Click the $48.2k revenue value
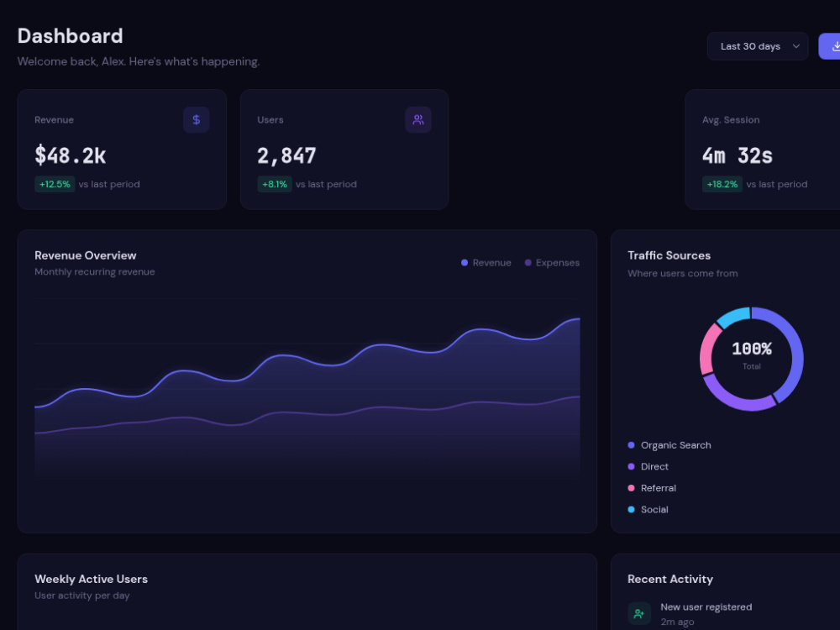The height and width of the screenshot is (630, 840). click(x=71, y=156)
